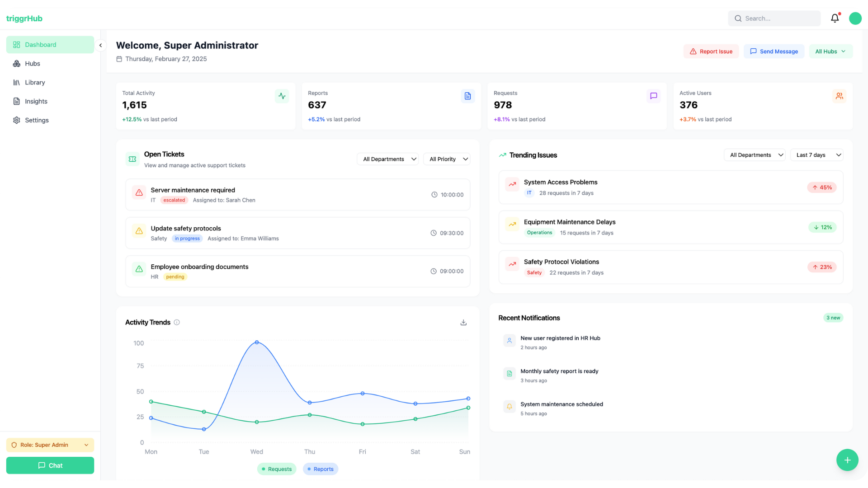Viewport: 868px width, 488px height.
Task: Click the notification bell icon
Action: point(835,19)
